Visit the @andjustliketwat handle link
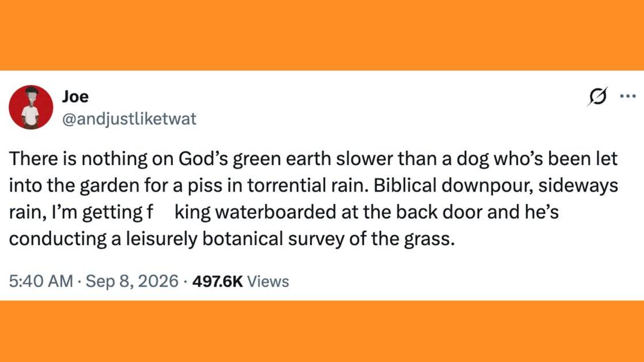 tap(129, 119)
